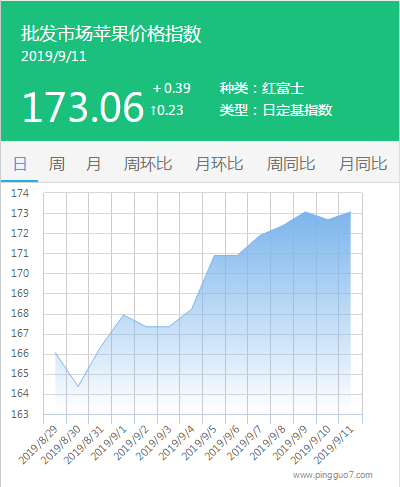
Task: Click the 2019/8/30 x-axis label
Action: click(61, 445)
